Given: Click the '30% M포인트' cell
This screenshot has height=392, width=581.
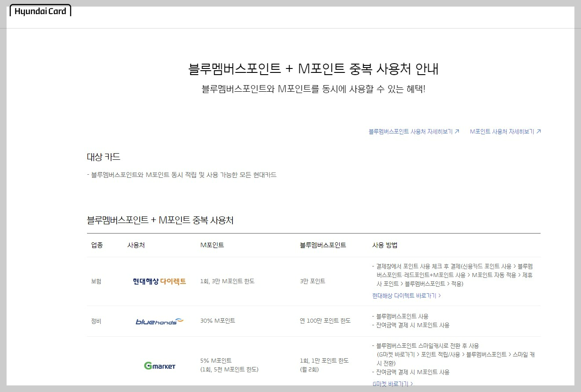Looking at the screenshot, I should (218, 321).
